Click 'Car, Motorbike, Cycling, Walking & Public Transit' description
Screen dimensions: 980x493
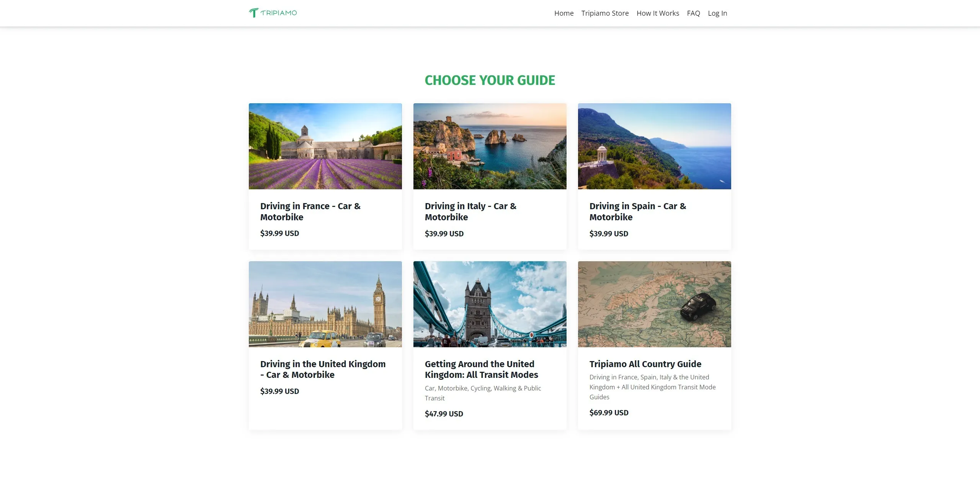click(x=483, y=393)
